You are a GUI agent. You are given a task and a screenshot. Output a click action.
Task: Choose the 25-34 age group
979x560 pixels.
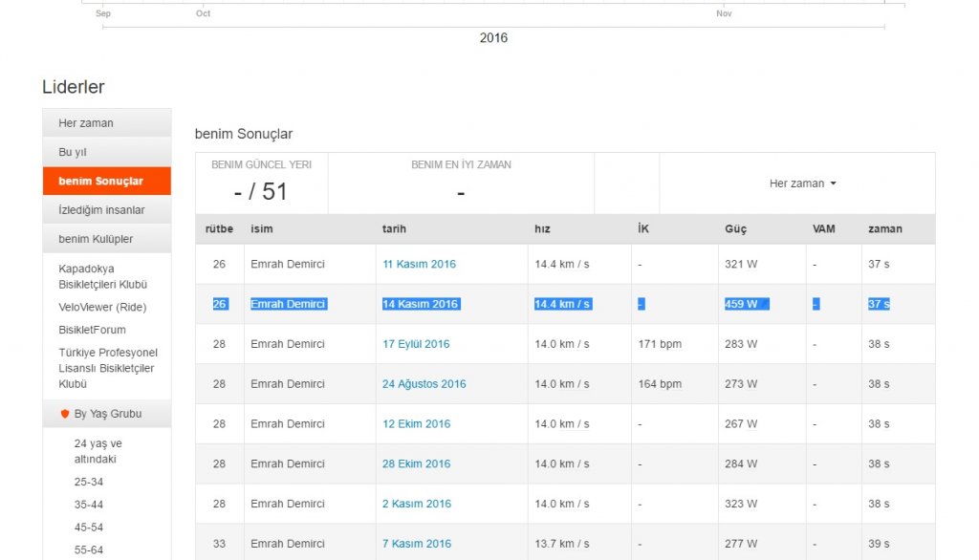(x=89, y=482)
